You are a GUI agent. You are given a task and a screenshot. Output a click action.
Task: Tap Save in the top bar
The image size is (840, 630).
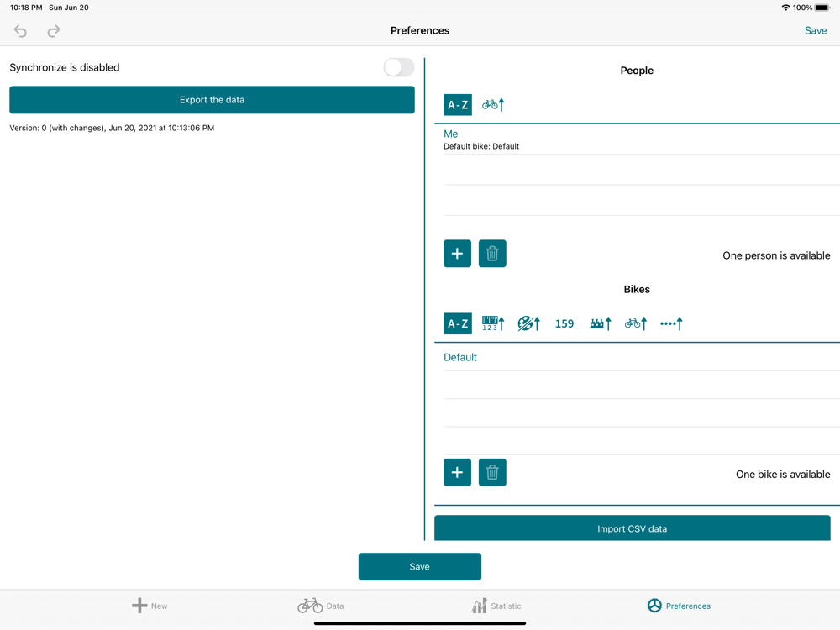(x=816, y=30)
